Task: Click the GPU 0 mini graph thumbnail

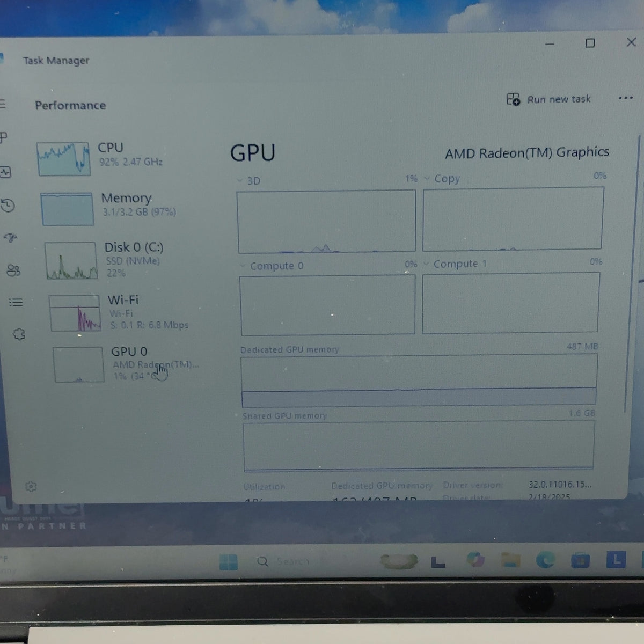Action: (x=78, y=364)
